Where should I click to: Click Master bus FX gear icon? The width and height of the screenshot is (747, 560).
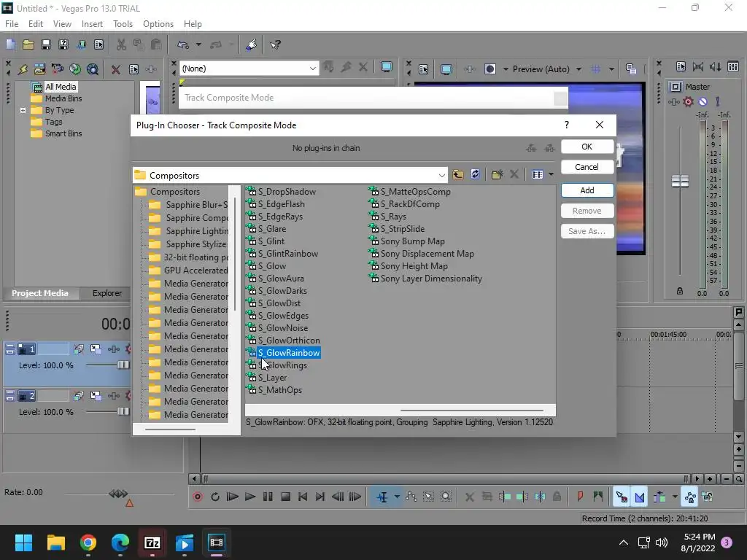(688, 101)
